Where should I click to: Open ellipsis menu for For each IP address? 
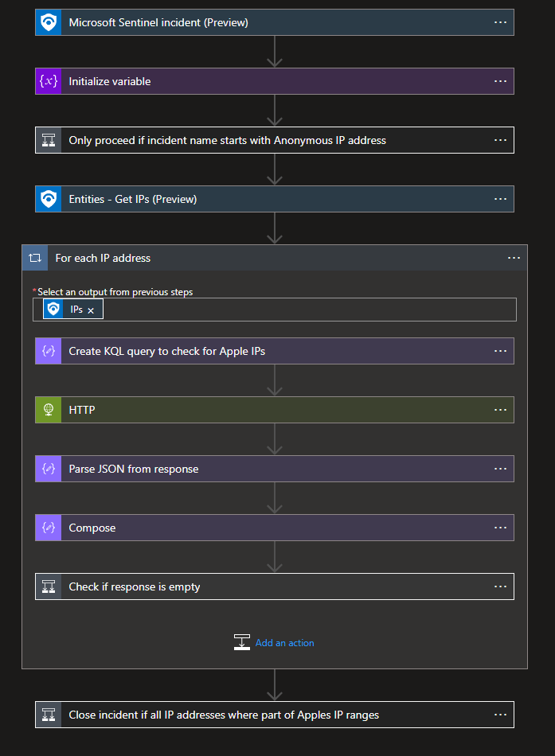coord(514,258)
